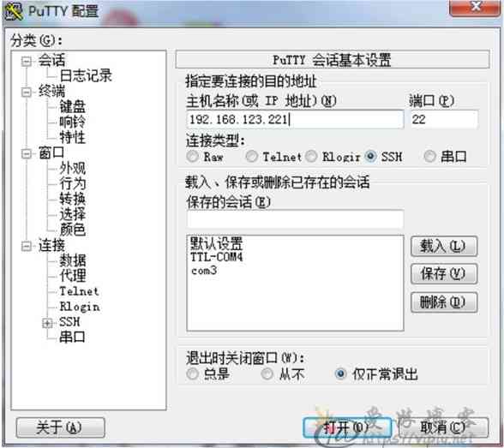Open the 日志记录 settings page

coord(86,75)
